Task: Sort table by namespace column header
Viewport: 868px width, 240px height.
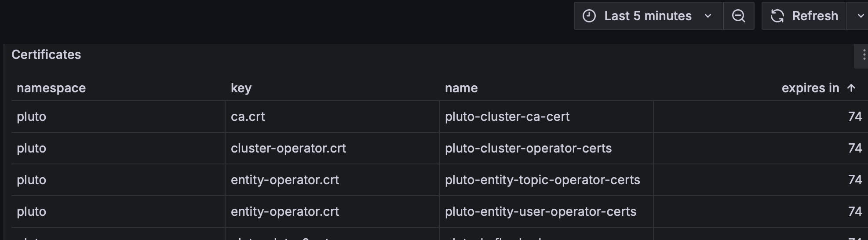Action: pyautogui.click(x=51, y=88)
